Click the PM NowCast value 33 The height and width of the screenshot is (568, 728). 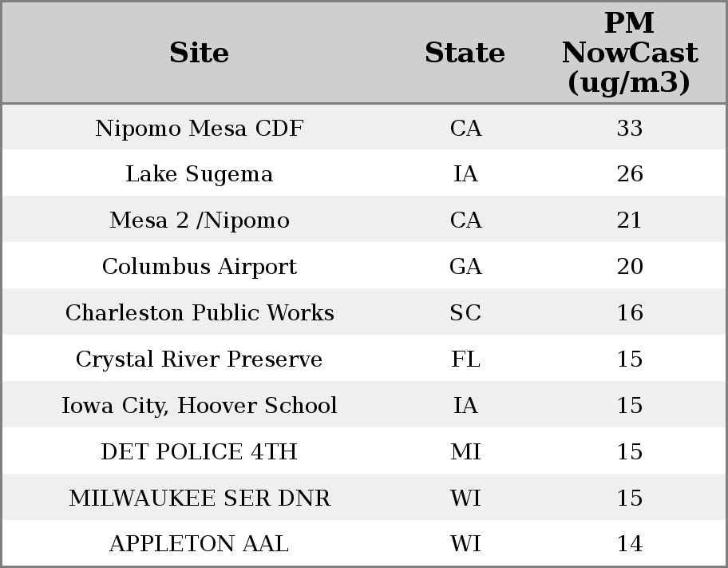coord(630,128)
